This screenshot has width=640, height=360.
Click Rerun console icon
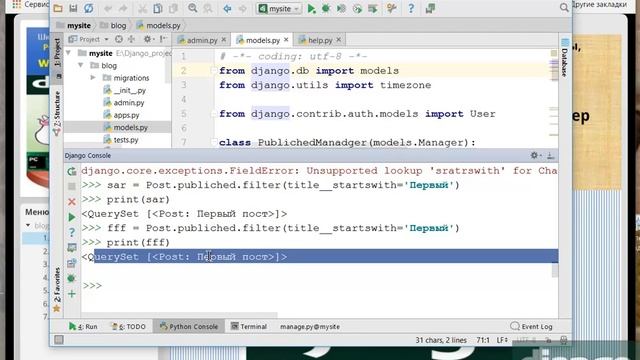click(x=71, y=171)
